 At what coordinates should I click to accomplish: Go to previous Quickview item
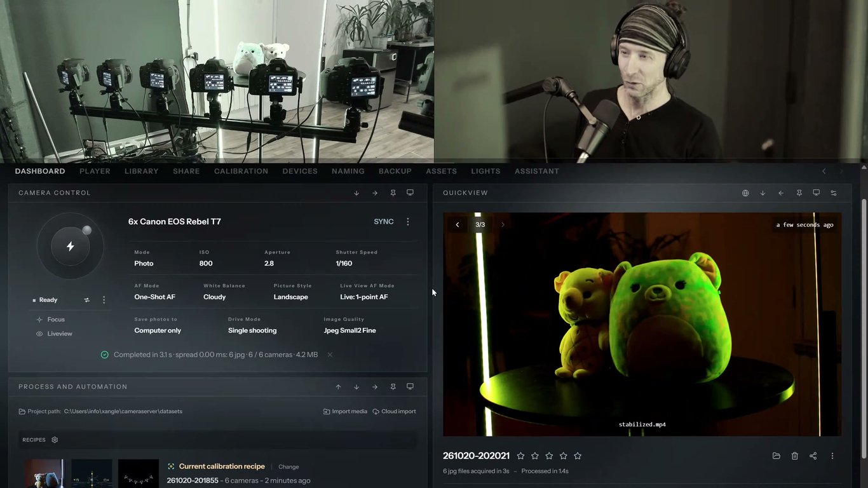[457, 224]
